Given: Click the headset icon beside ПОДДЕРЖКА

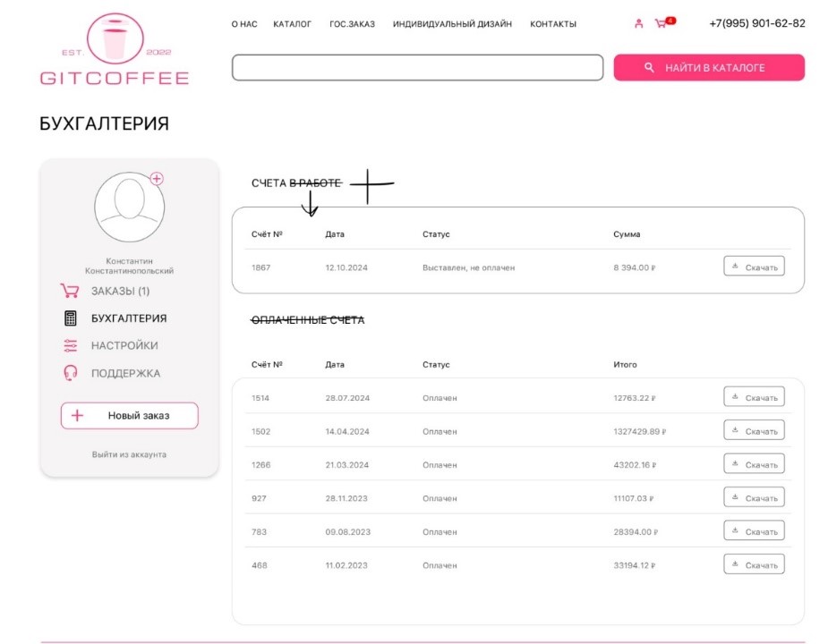Looking at the screenshot, I should tap(70, 373).
